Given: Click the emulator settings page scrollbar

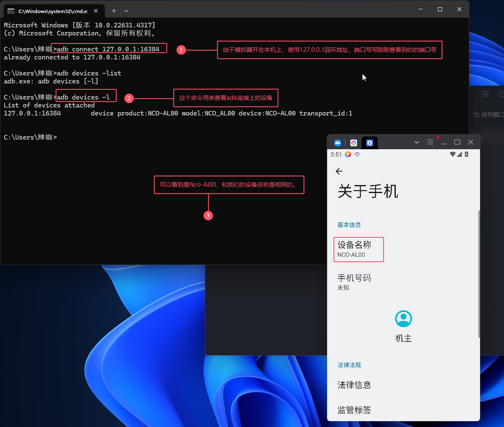Looking at the screenshot, I should click(479, 274).
